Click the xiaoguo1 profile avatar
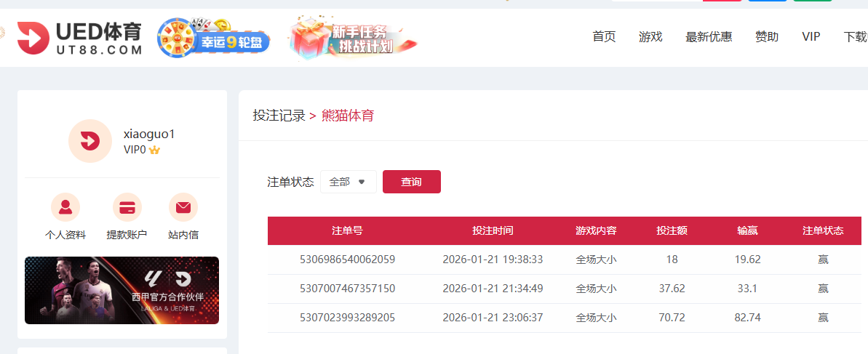Image resolution: width=868 pixels, height=354 pixels. point(90,141)
